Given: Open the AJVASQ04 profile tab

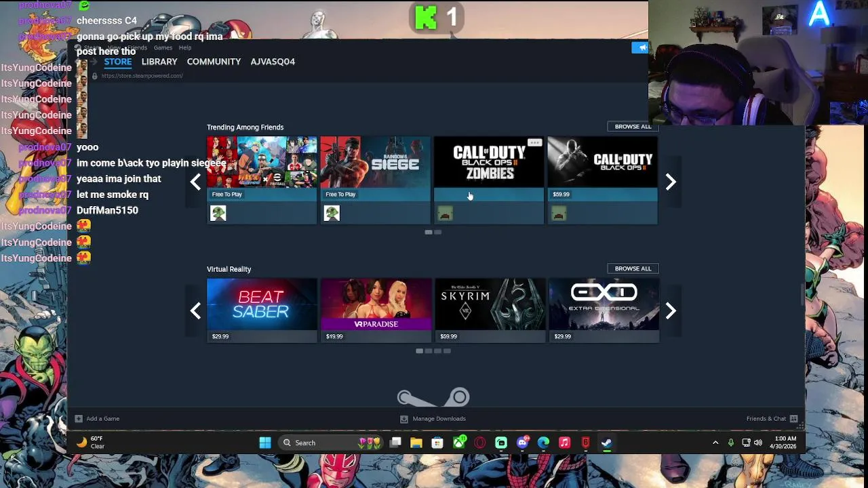Looking at the screenshot, I should (x=273, y=62).
